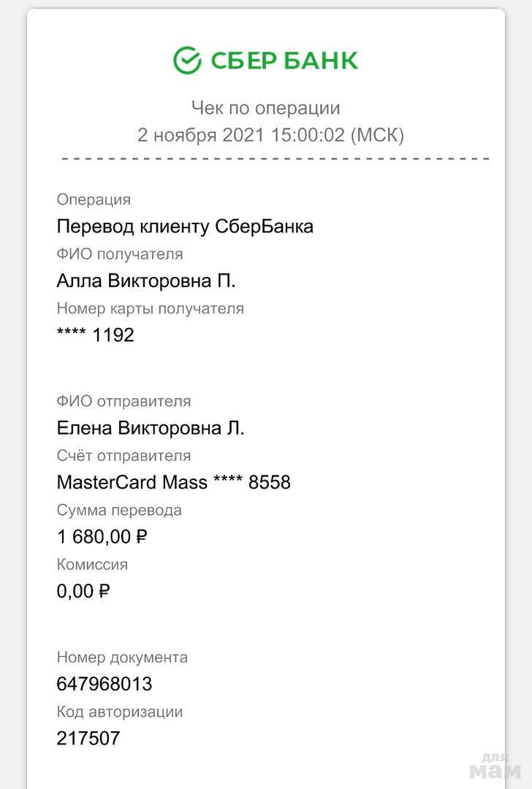The width and height of the screenshot is (532, 789).
Task: Click the "Номер карты получателя" label
Action: tap(150, 308)
